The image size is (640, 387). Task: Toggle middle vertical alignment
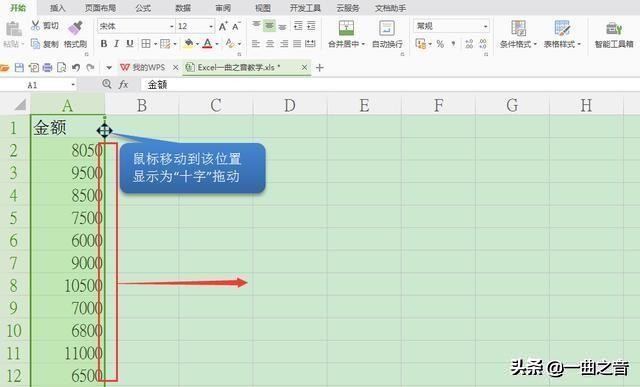[x=269, y=26]
